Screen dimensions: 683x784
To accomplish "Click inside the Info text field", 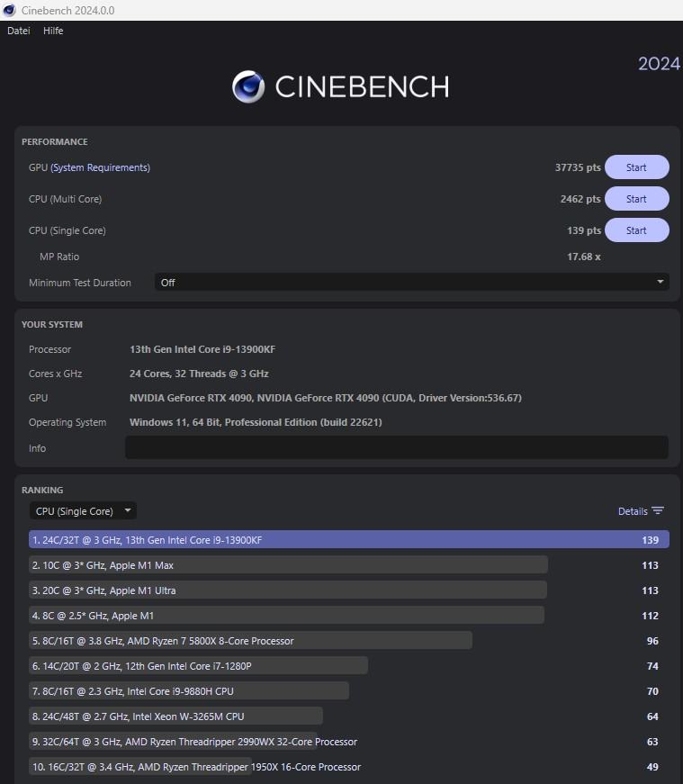I will (x=397, y=447).
